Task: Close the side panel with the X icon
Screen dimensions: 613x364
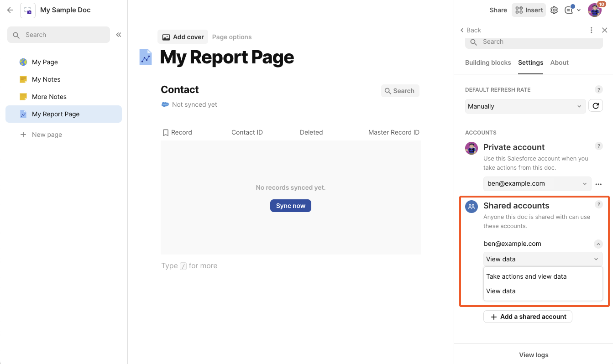Action: click(605, 30)
